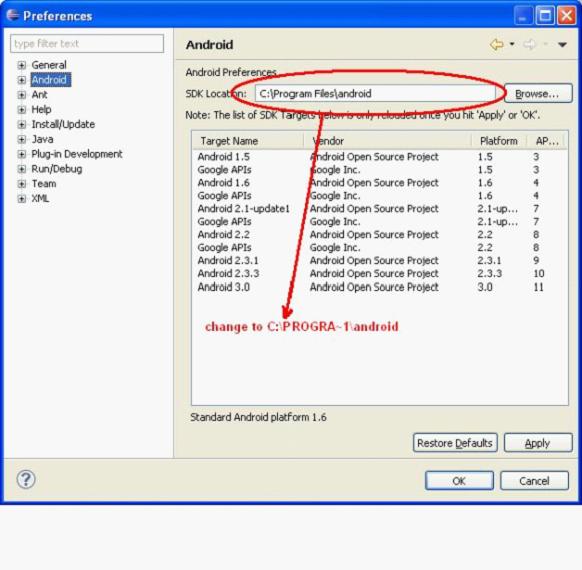
Task: Sort by Platform column header
Action: point(499,141)
